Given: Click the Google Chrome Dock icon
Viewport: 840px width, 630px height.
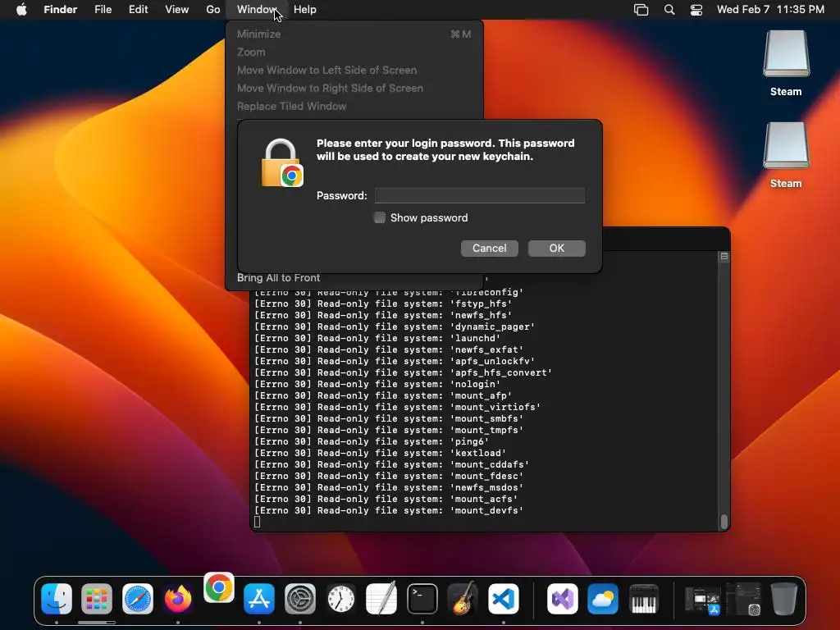Looking at the screenshot, I should 218,587.
